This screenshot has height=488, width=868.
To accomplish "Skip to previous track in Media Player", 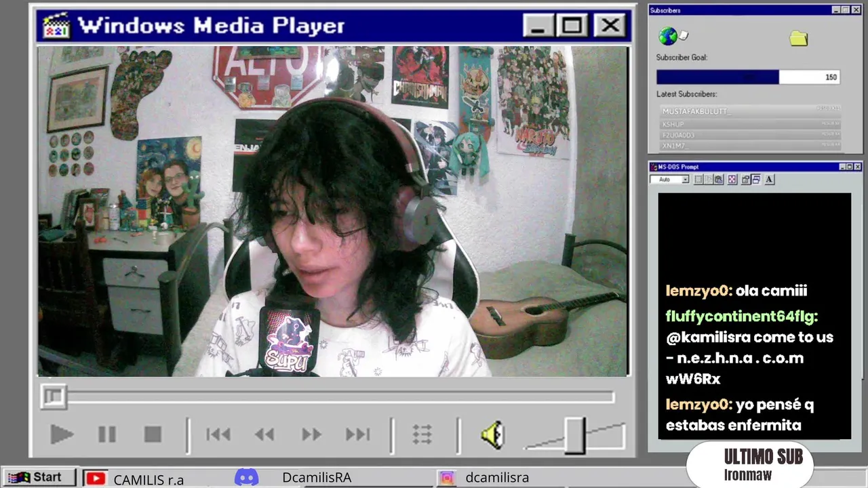I will [218, 434].
